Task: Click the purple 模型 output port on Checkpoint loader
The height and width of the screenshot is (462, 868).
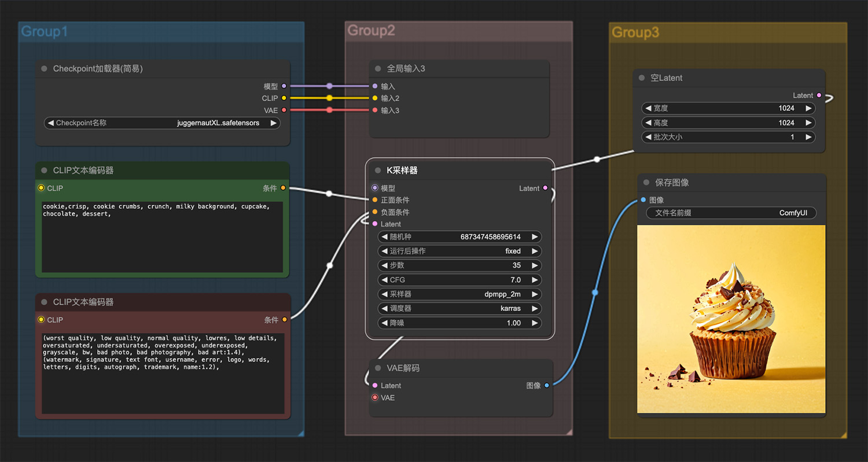Action: pyautogui.click(x=284, y=86)
